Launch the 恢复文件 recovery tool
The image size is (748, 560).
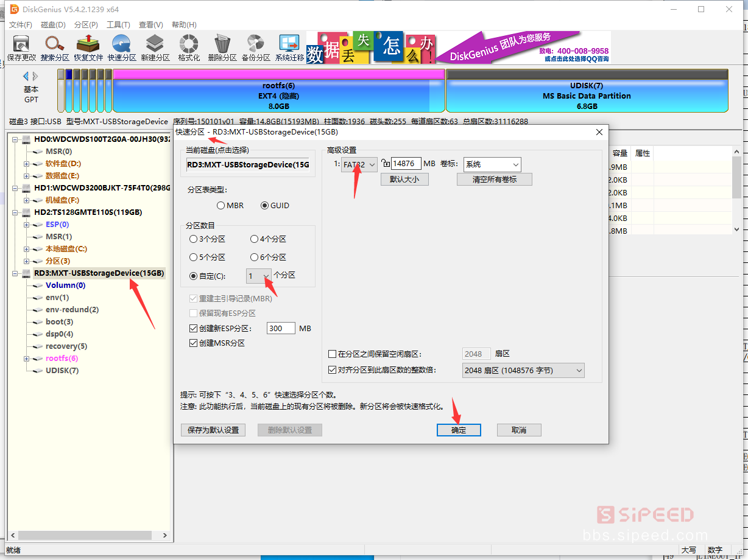88,48
